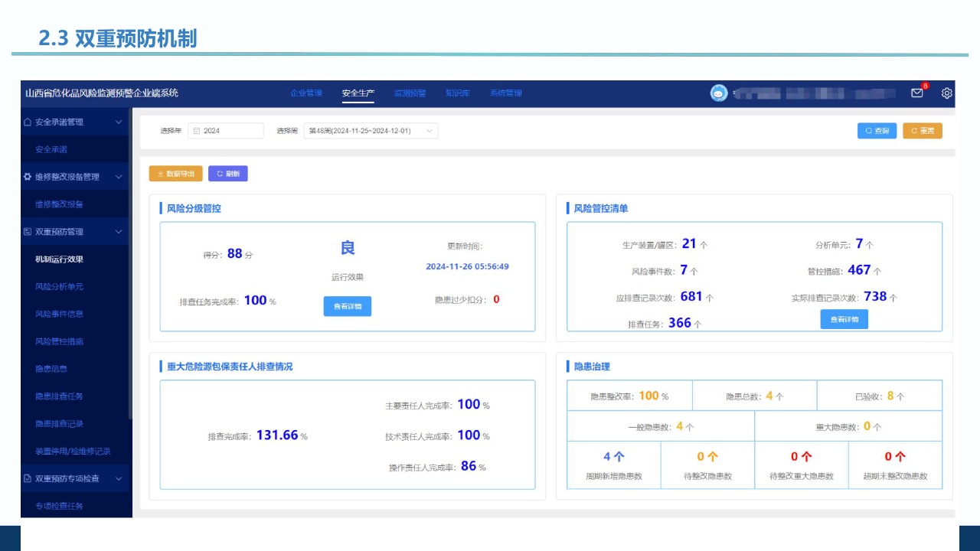This screenshot has width=980, height=551.
Task: Click the 双重预防管理 sidebar icon
Action: click(x=28, y=232)
